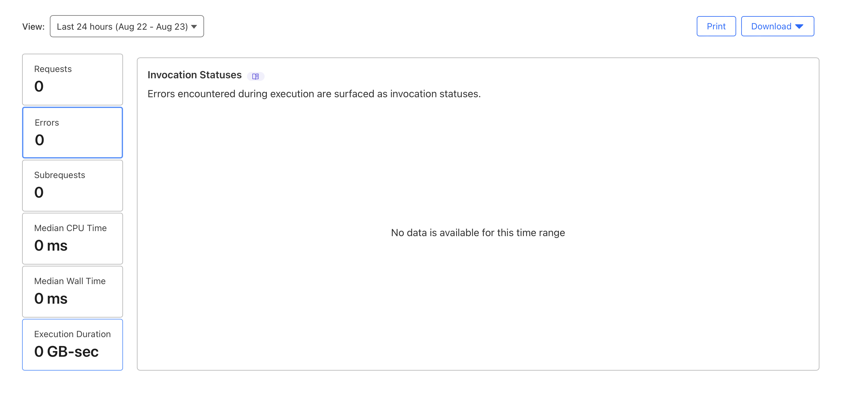Click the Requests count showing 0
This screenshot has width=868, height=411.
(38, 86)
